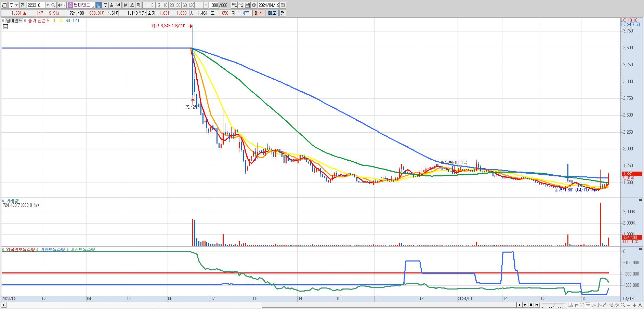Click the 매도 (sell) button

272,13
